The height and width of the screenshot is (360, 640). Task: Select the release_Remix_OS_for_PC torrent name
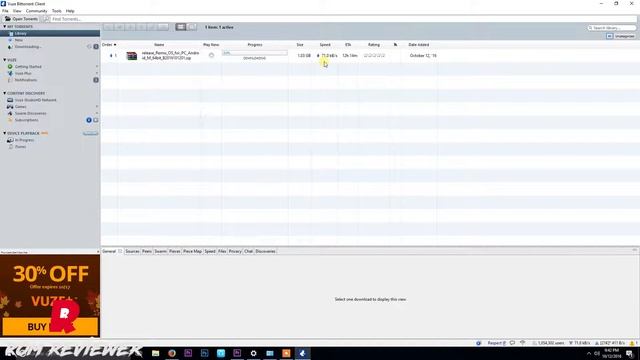(170, 56)
